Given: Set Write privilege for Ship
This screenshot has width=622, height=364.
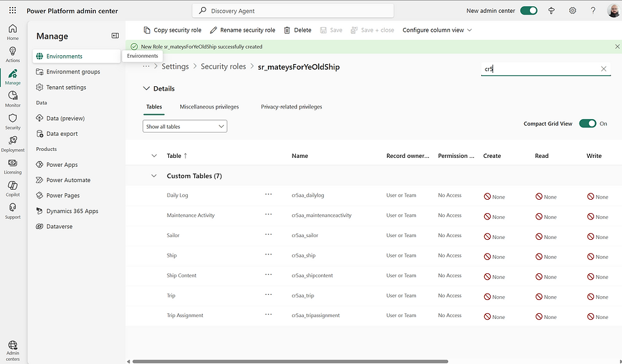Looking at the screenshot, I should (597, 257).
